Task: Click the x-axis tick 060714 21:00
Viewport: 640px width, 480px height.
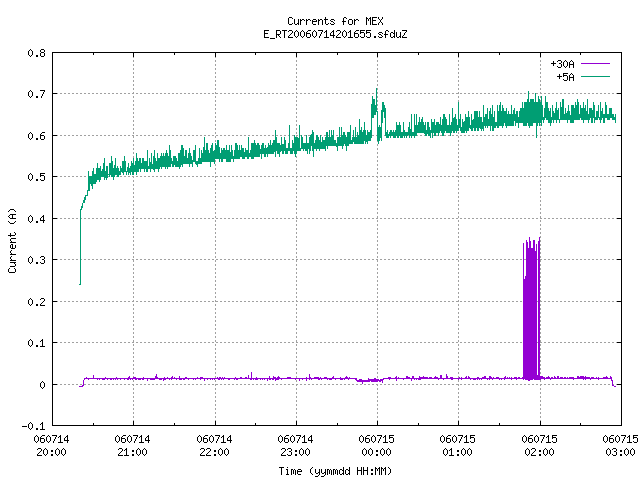Action: click(x=133, y=446)
